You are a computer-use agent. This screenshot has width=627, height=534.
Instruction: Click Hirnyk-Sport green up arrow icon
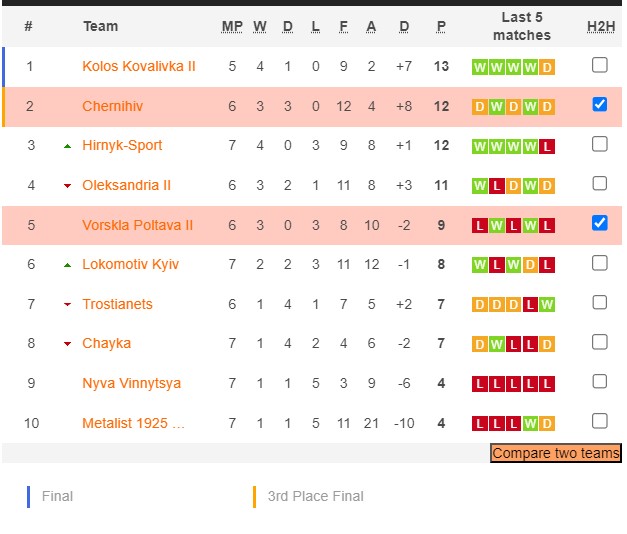67,146
